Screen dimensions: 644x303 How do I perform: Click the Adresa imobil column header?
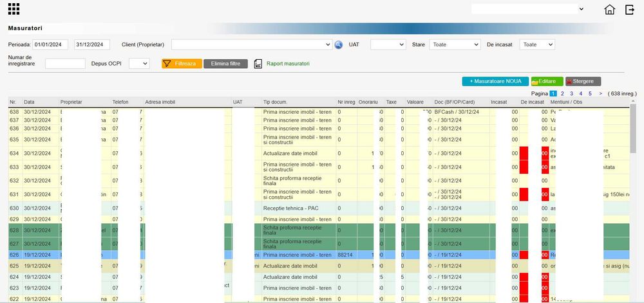(x=187, y=102)
